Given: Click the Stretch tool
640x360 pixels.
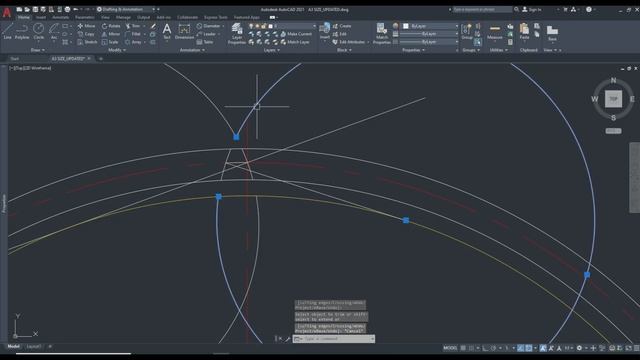Looking at the screenshot, I should (87, 42).
